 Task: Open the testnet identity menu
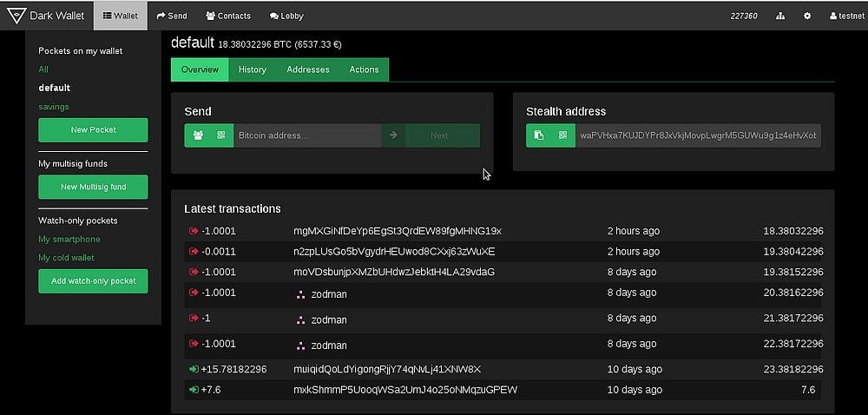click(846, 16)
